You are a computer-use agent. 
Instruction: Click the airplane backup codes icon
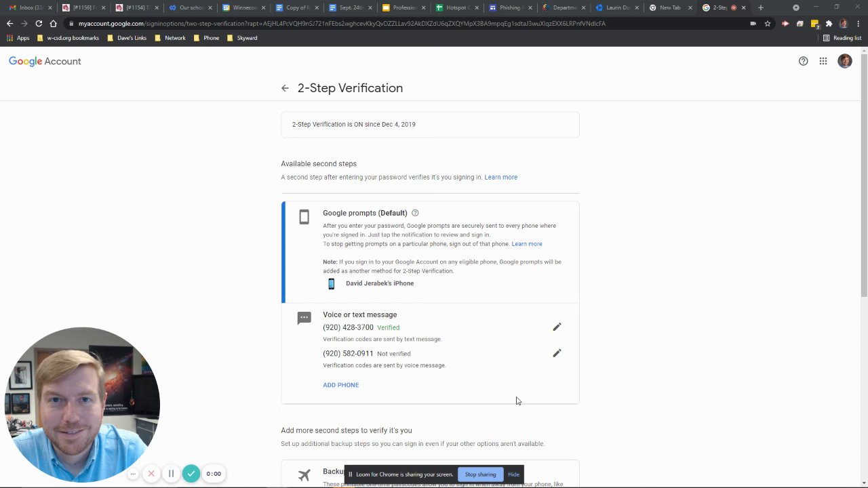point(304,474)
